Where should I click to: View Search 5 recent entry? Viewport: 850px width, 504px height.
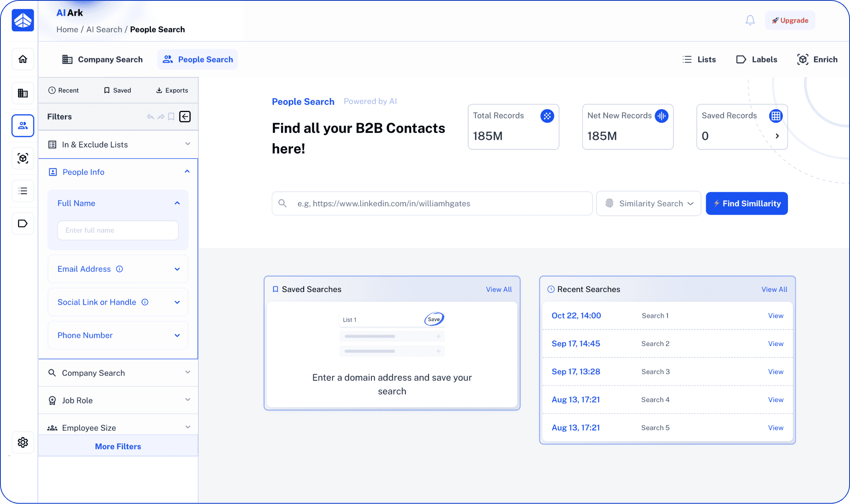click(x=775, y=428)
